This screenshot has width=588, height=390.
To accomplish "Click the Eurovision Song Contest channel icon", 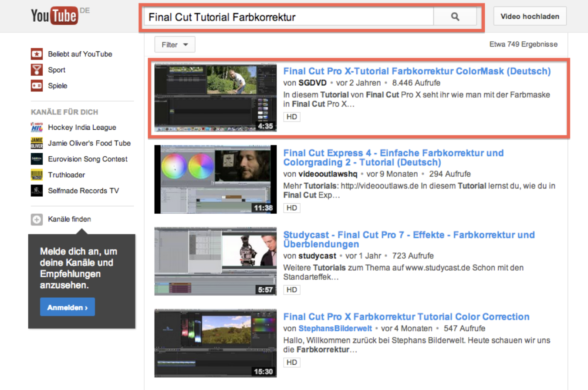I will click(x=37, y=159).
